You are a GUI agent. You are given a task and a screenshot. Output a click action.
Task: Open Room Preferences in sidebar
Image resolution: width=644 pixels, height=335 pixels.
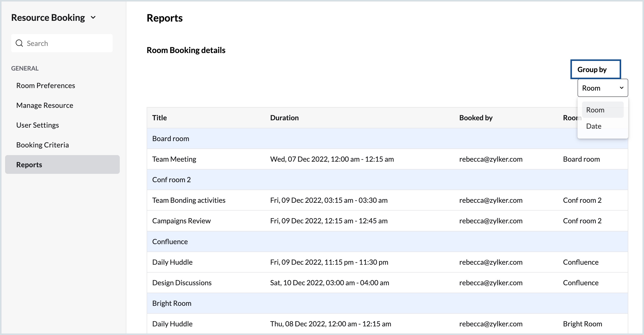point(46,86)
